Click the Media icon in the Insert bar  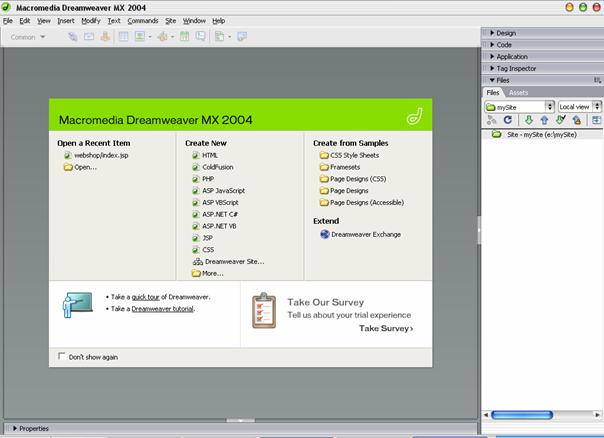[x=163, y=37]
